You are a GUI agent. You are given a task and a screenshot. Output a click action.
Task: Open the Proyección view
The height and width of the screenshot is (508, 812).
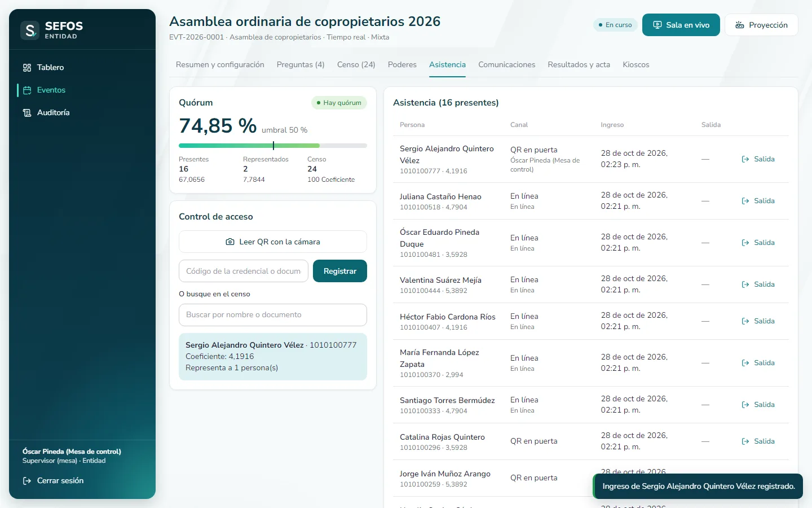[761, 25]
